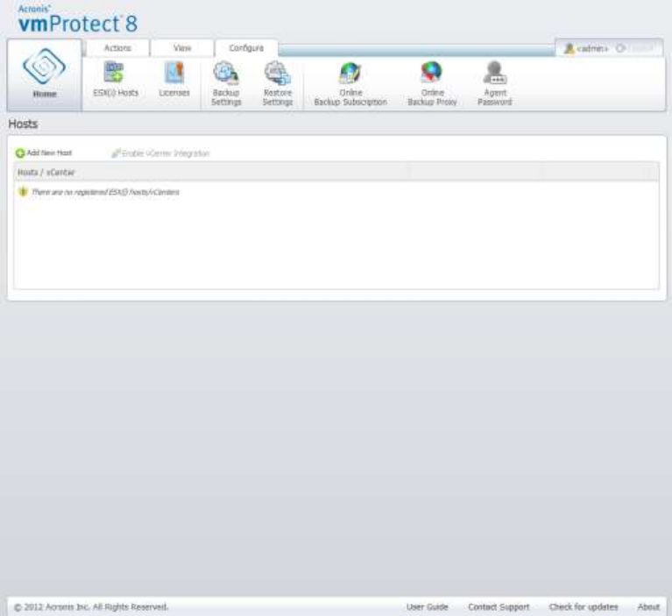Switch to the Actions tab

117,48
